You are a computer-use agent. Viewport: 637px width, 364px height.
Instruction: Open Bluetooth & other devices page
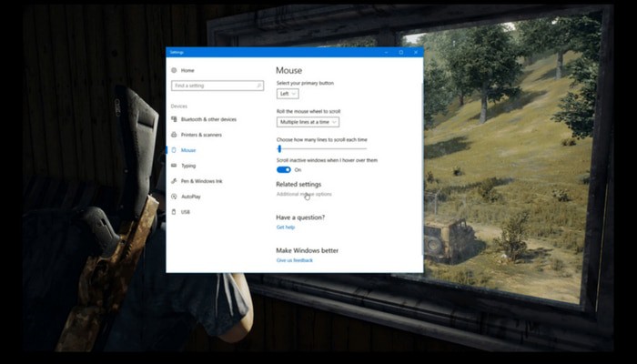point(208,119)
